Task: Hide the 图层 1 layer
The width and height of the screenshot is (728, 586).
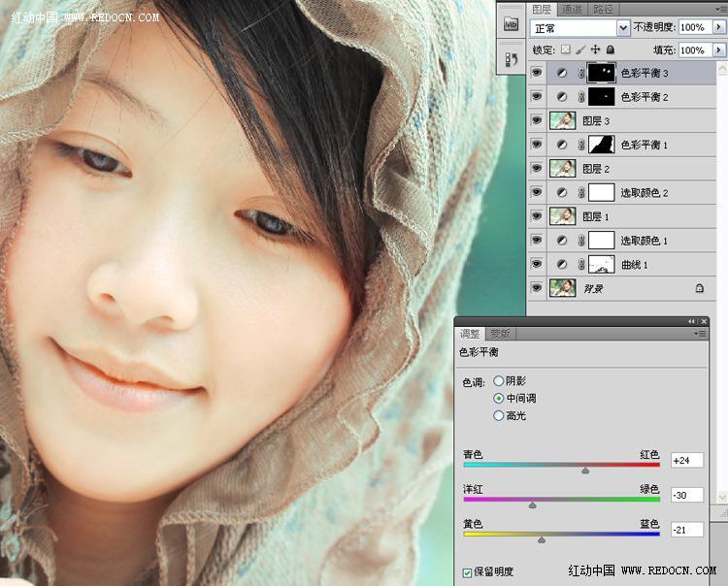Action: (x=537, y=216)
